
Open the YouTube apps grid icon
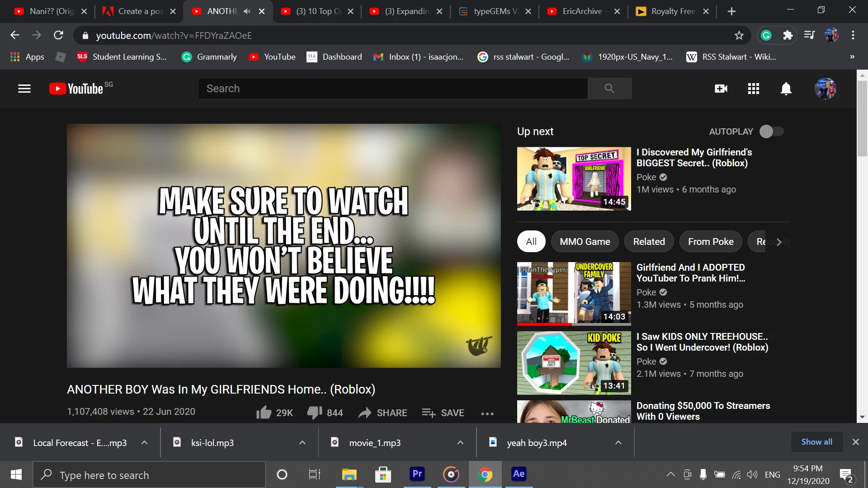coord(754,89)
